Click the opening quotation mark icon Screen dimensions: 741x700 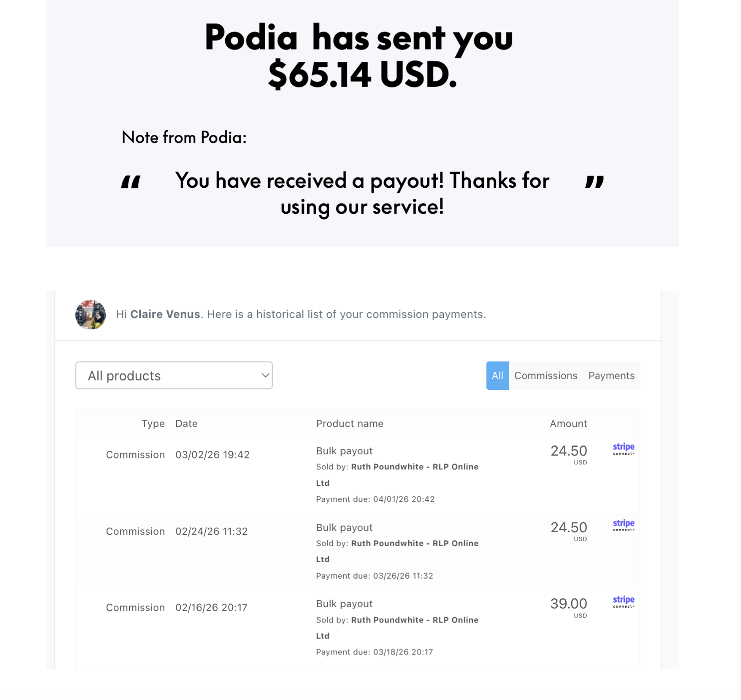pos(131,182)
